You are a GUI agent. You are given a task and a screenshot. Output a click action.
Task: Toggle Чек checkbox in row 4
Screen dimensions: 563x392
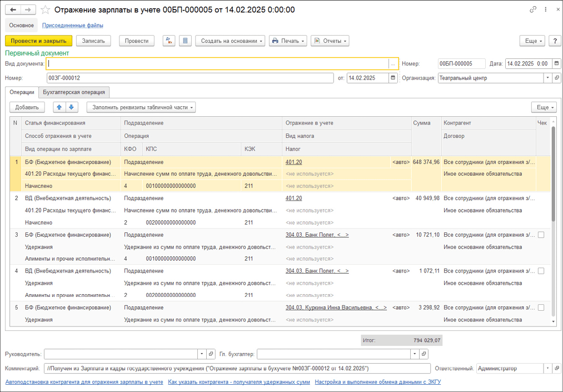541,271
